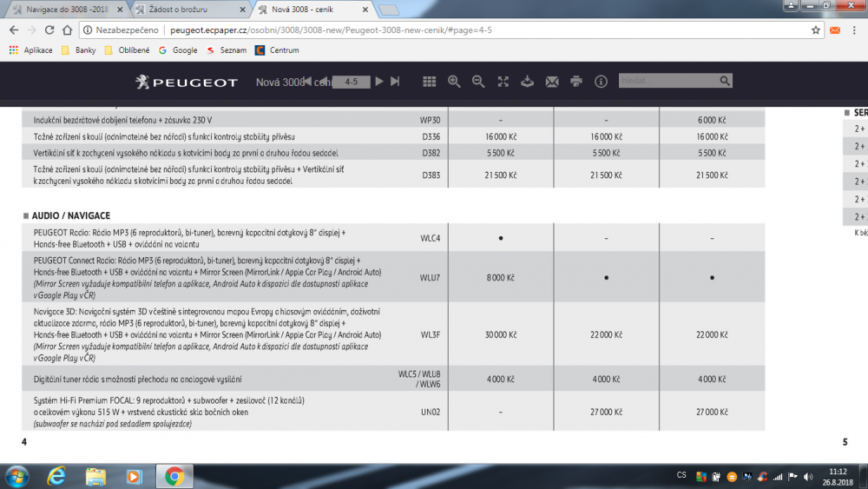Open a new browser tab

coord(389,10)
